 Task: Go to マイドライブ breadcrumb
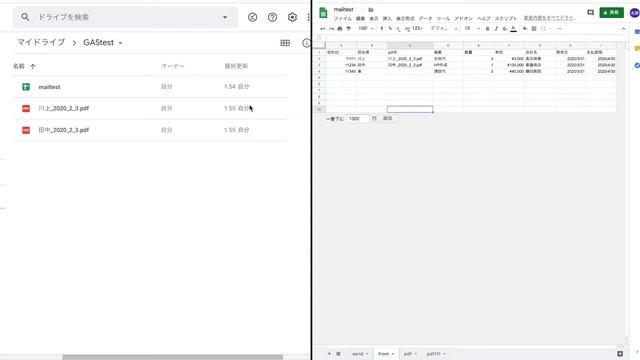(x=41, y=42)
